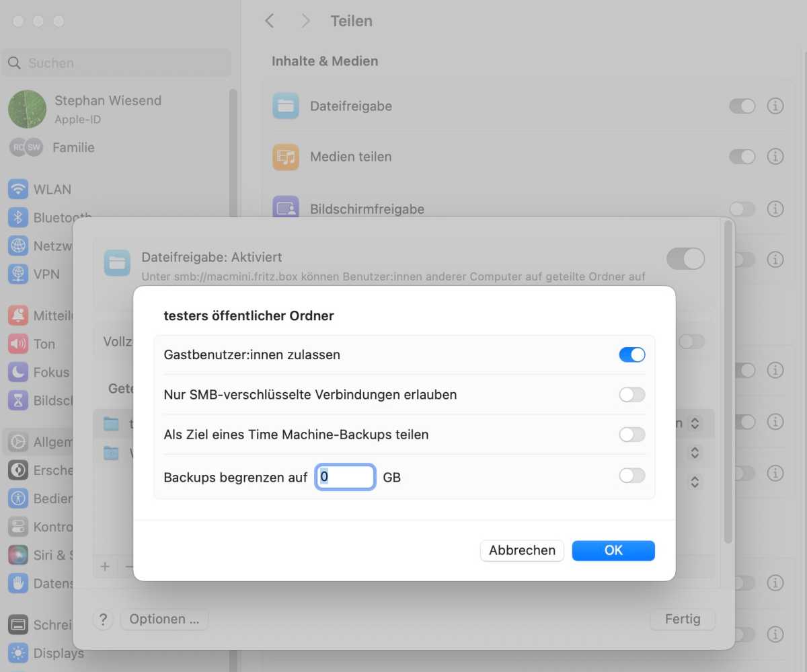This screenshot has height=672, width=807.
Task: Open info for Medien teilen
Action: 775,157
